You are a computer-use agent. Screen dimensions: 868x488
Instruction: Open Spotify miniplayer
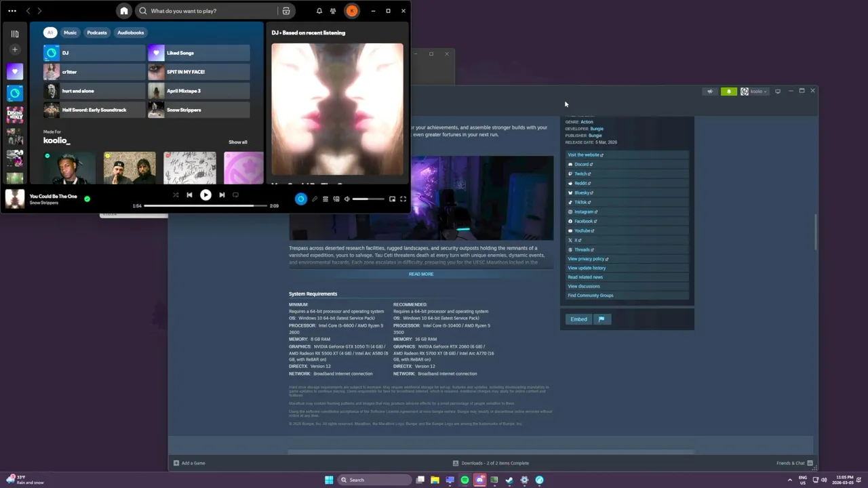[x=392, y=199]
